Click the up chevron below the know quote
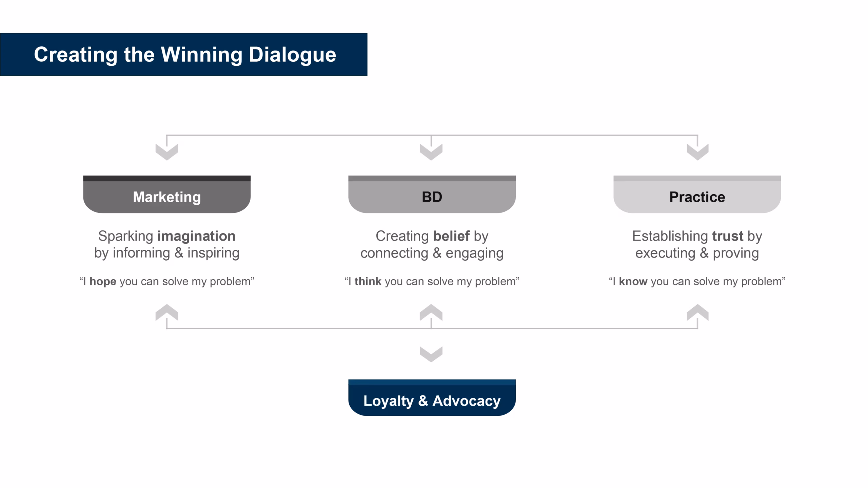868x488 pixels. [697, 312]
